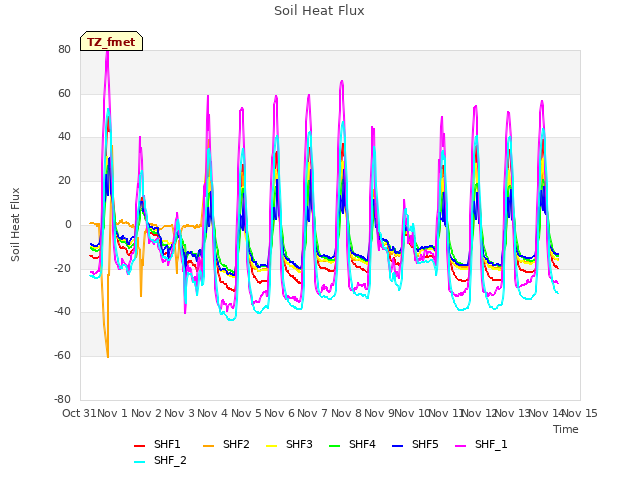Click the 0 y-axis tick label
640x480 pixels.
point(68,224)
